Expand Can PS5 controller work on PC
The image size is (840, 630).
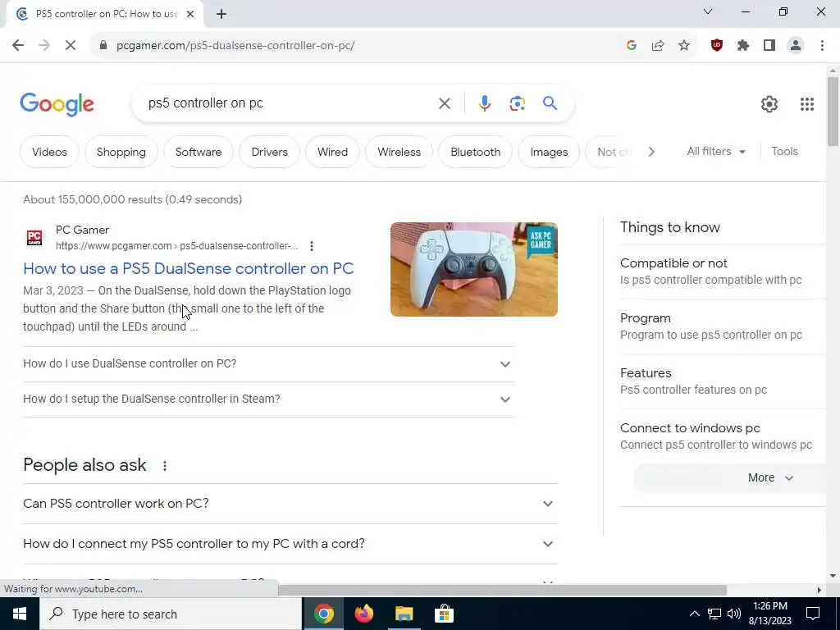tap(290, 504)
